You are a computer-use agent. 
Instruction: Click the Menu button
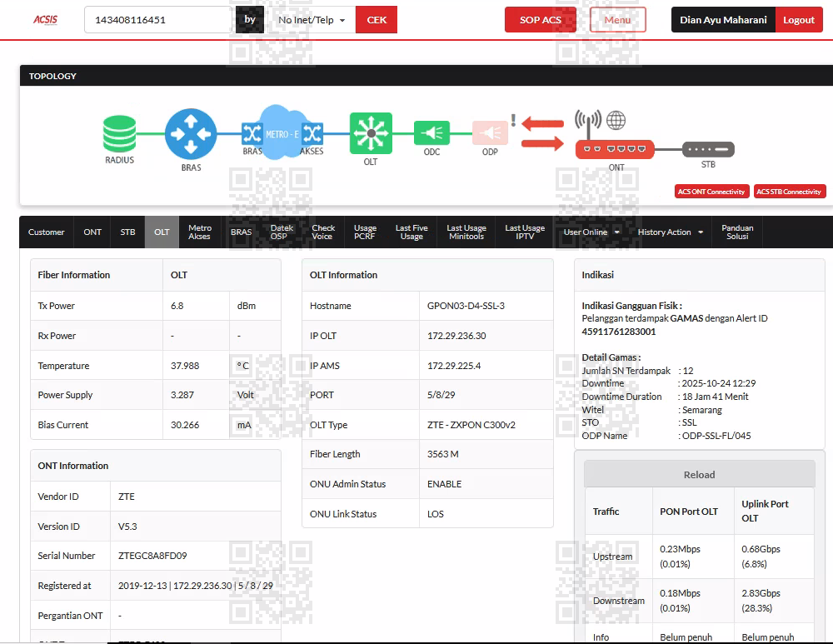(617, 20)
